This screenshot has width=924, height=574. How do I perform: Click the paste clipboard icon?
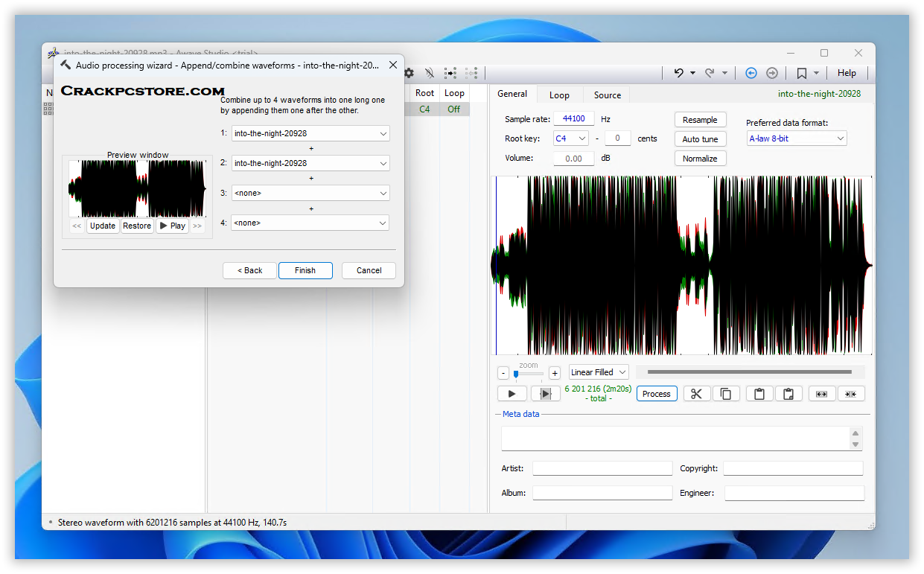(759, 394)
